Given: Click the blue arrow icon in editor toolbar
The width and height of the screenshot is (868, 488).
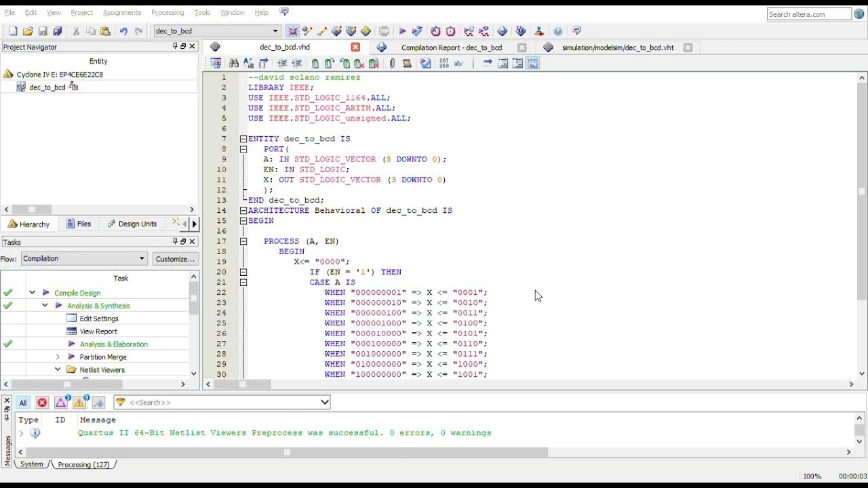Looking at the screenshot, I should pos(488,63).
